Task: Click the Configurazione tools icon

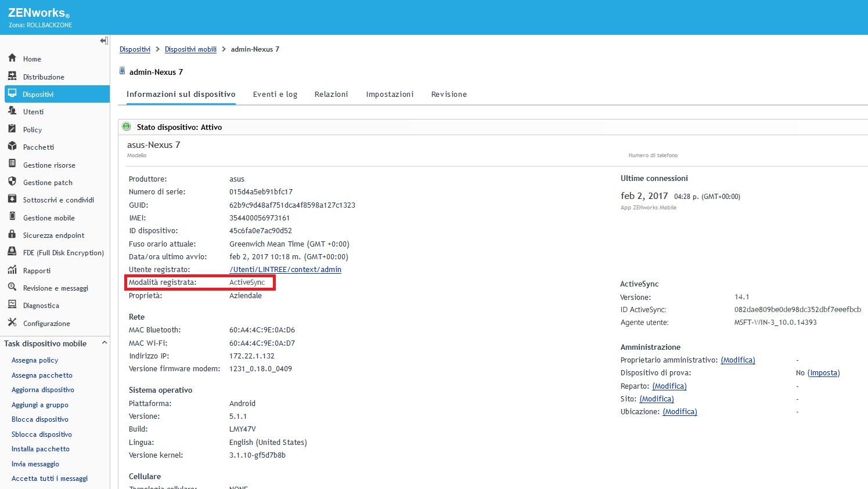Action: (x=12, y=323)
